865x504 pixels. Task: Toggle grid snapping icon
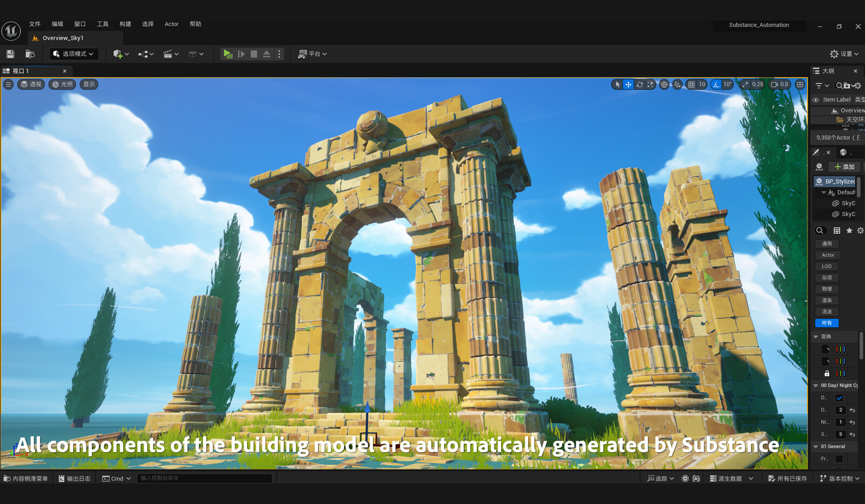click(691, 84)
